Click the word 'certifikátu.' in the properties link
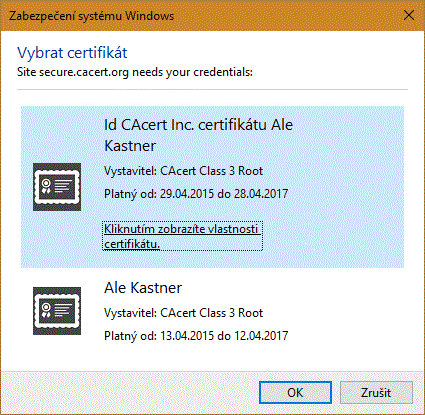The height and width of the screenshot is (415, 425). click(132, 244)
